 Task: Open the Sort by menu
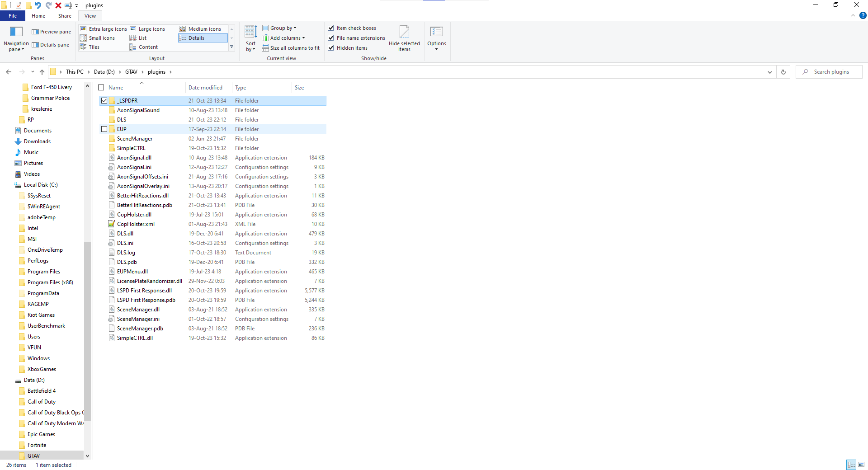tap(250, 39)
